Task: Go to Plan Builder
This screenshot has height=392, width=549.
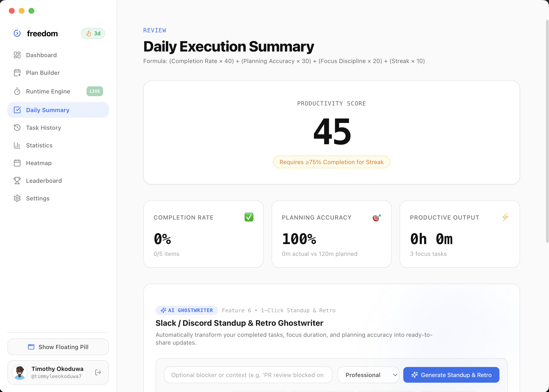Action: click(58, 73)
